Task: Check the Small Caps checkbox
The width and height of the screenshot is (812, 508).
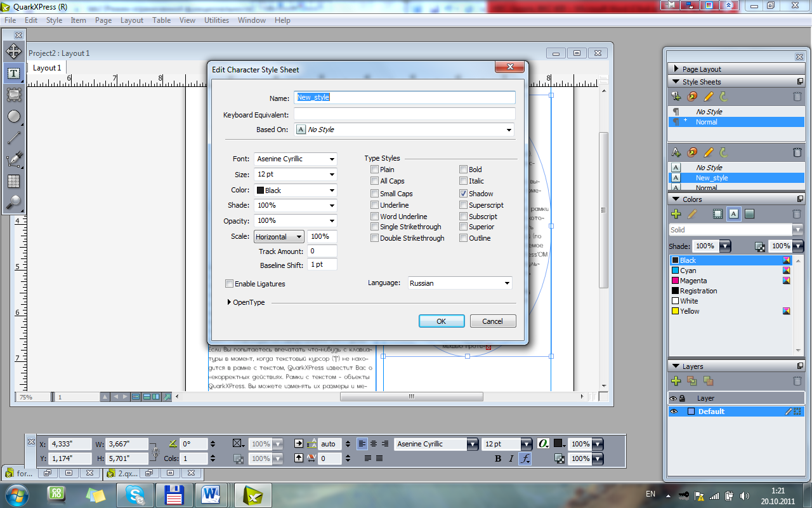Action: click(x=374, y=194)
